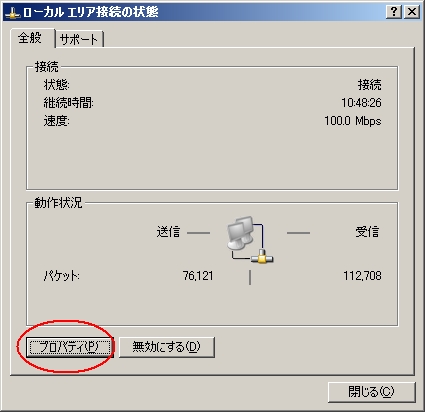425x412 pixels.
Task: Switch to the サポート tab
Action: point(79,40)
